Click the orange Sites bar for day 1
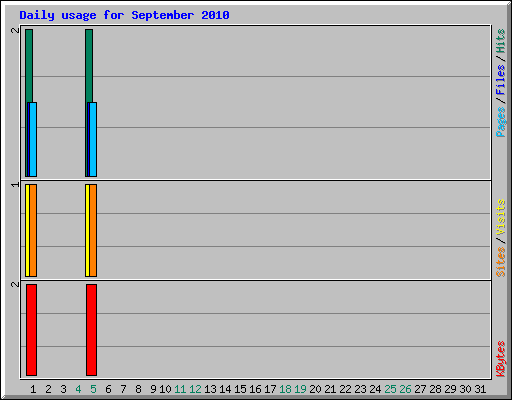The image size is (512, 400). pos(33,230)
